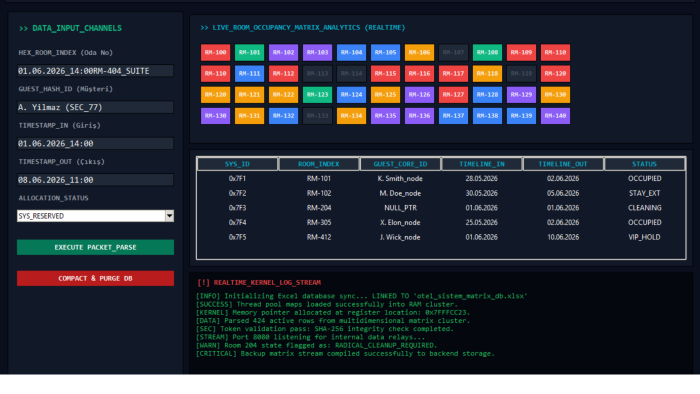This screenshot has height=394, width=700.
Task: Select the table row with ID 0x7F1
Action: tap(441, 178)
